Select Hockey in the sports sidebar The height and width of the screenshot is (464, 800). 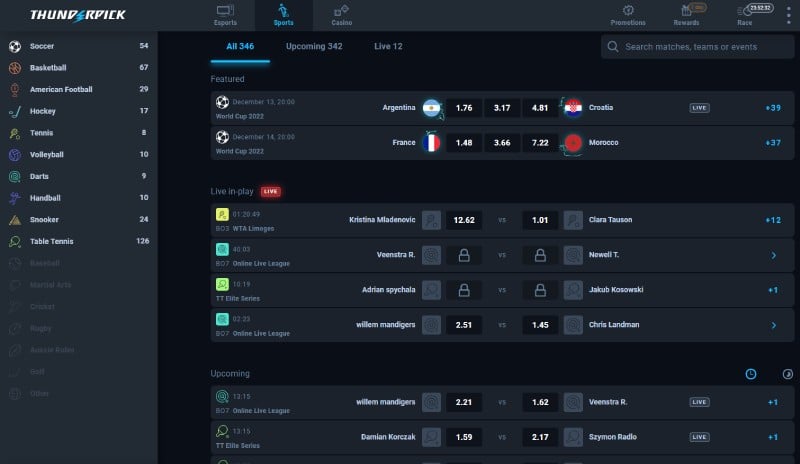tap(79, 111)
